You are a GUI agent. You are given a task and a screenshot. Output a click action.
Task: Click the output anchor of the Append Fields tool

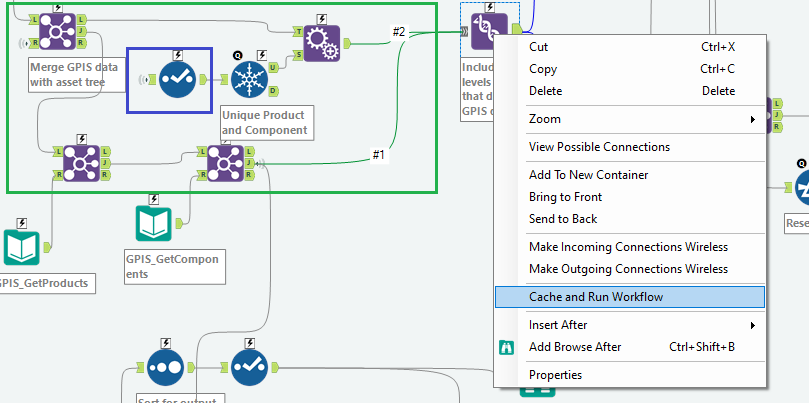[347, 43]
